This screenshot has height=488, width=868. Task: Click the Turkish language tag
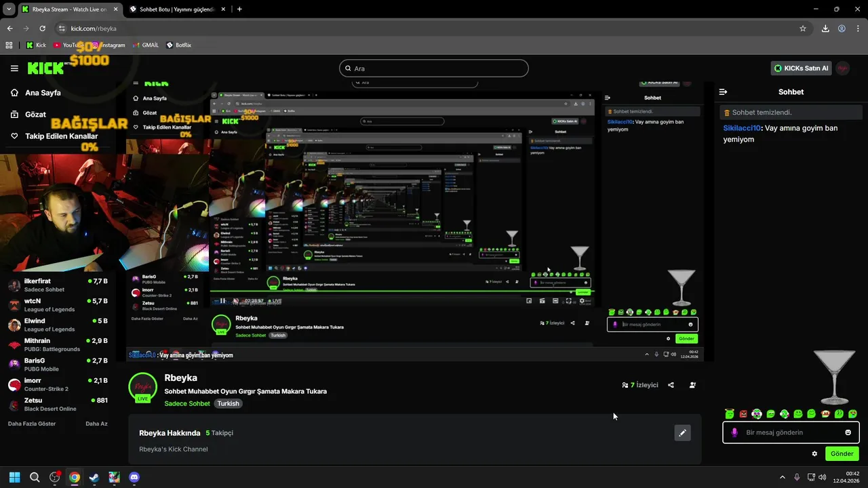point(228,403)
